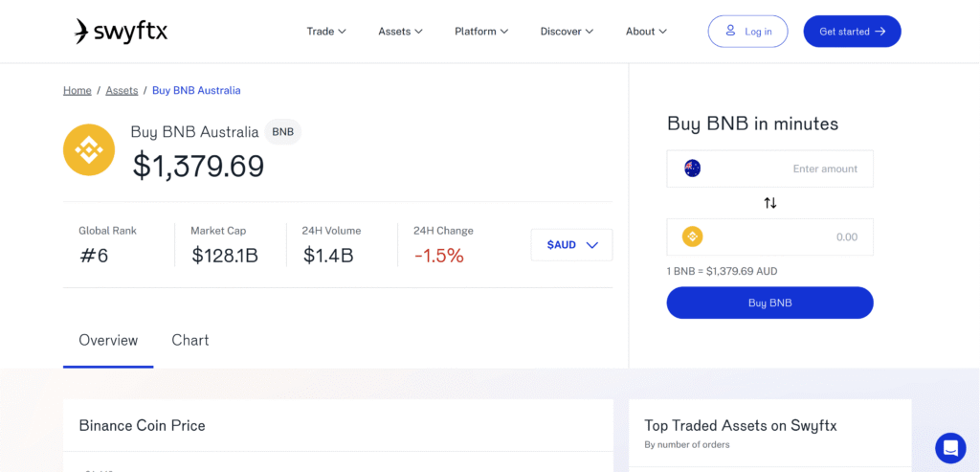
Task: Expand the Trade menu
Action: click(x=326, y=32)
